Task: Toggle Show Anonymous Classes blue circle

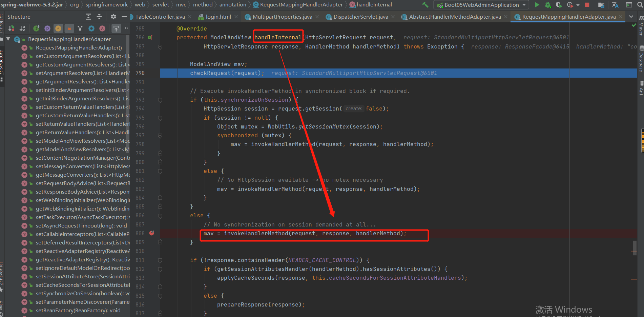Action: tap(91, 28)
